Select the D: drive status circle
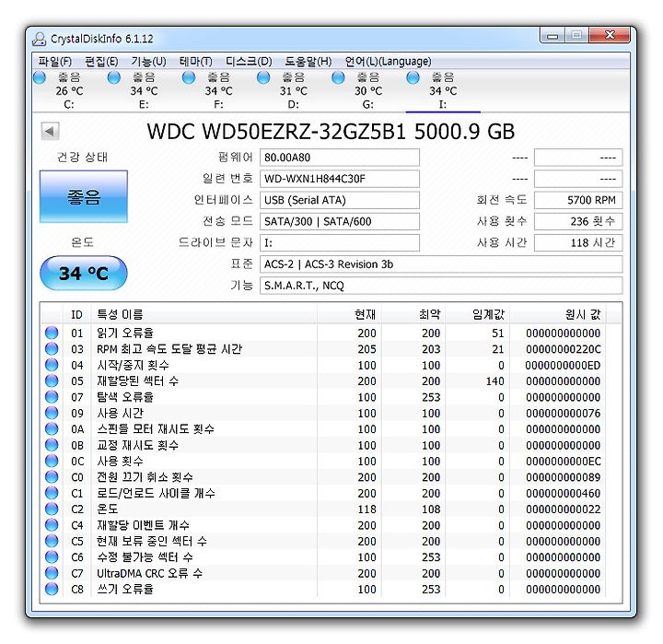 click(x=263, y=78)
